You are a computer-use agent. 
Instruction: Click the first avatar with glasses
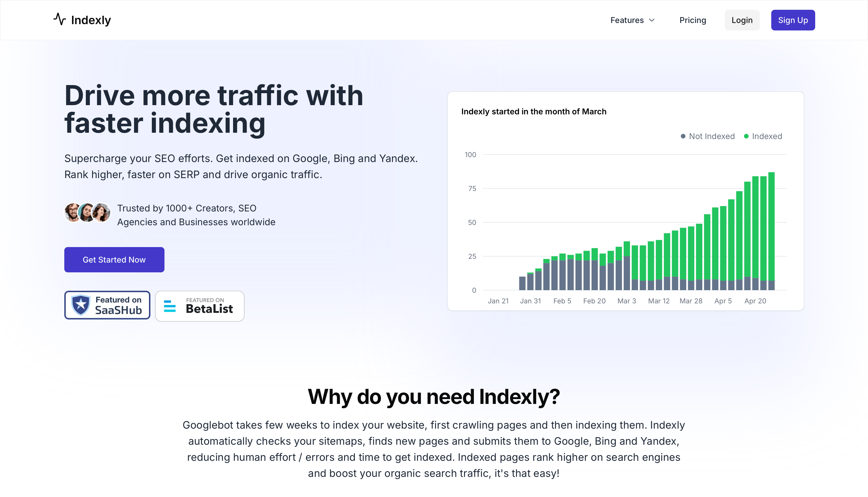(73, 212)
